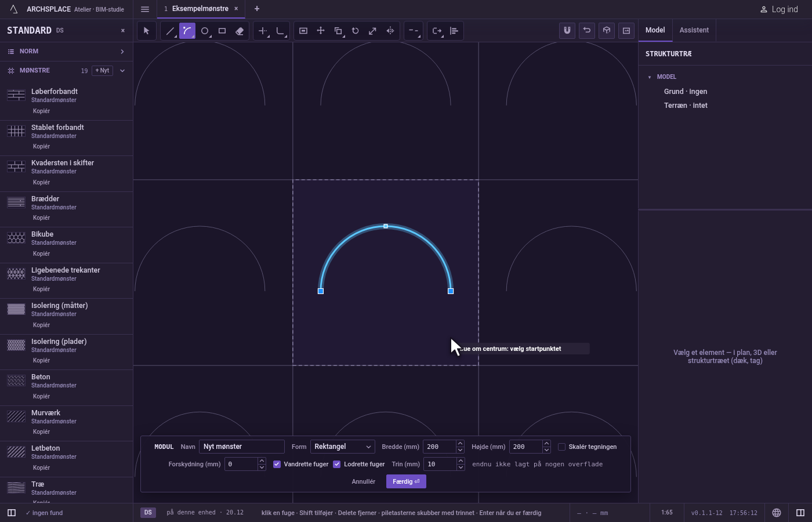
Task: Add a new tab with plus
Action: (257, 9)
